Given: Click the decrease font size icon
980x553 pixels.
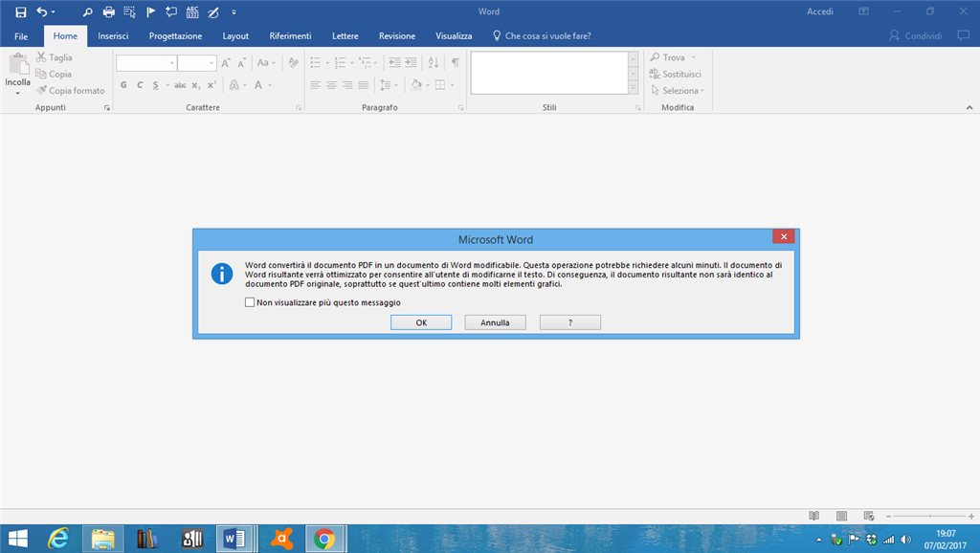Looking at the screenshot, I should coord(241,63).
